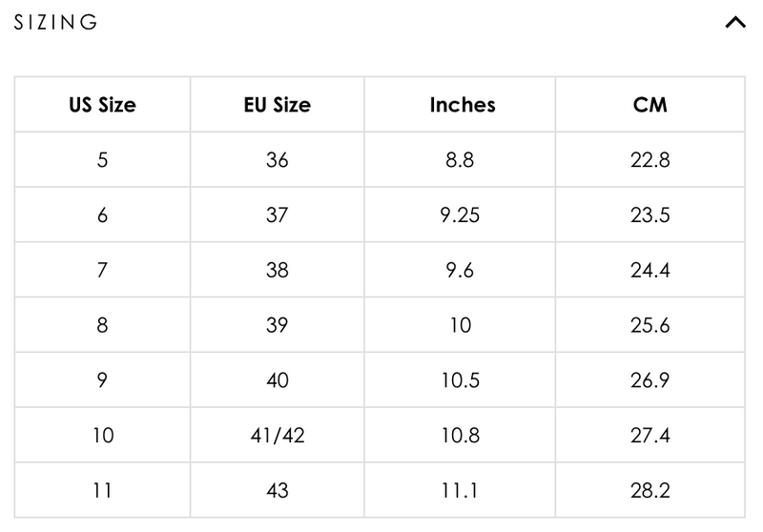Viewport: 763px width, 532px height.
Task: Click the 25.6 CM cell
Action: (650, 326)
